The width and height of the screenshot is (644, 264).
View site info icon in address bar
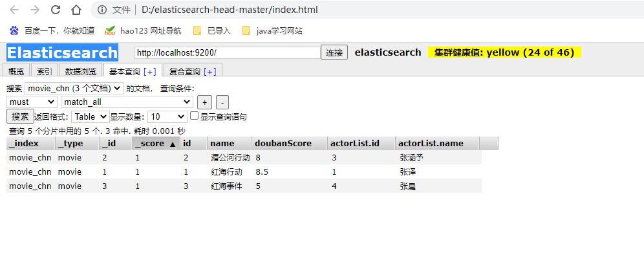(x=102, y=10)
